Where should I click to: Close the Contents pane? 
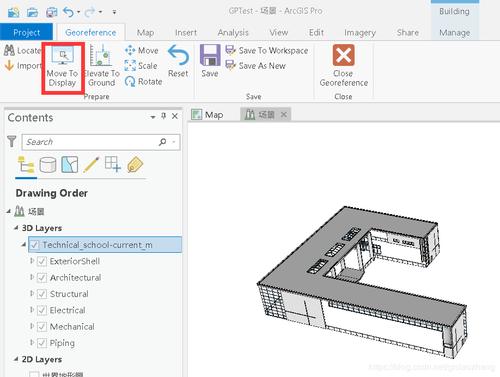click(x=175, y=116)
